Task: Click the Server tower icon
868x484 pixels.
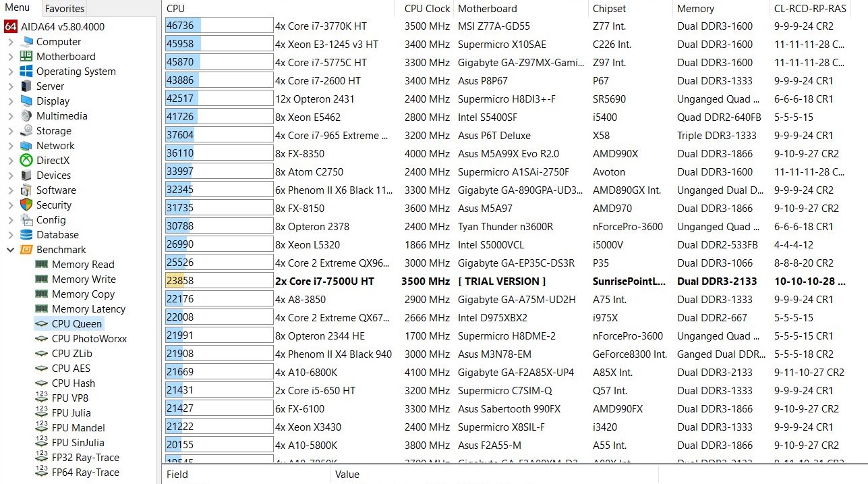Action: (26, 86)
